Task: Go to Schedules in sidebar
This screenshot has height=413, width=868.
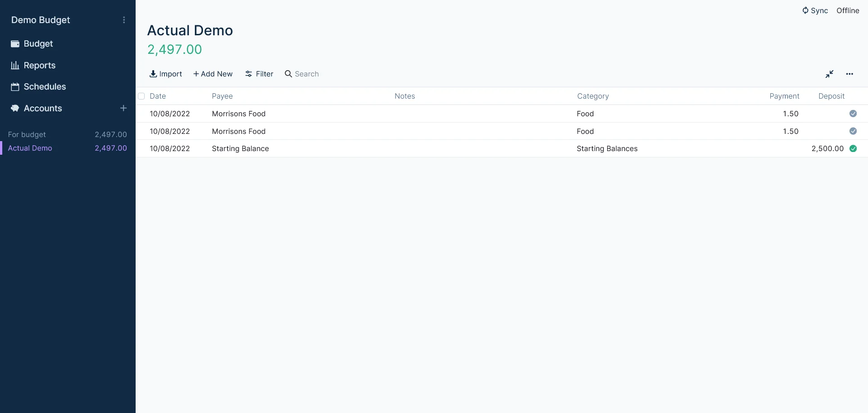Action: 44,87
